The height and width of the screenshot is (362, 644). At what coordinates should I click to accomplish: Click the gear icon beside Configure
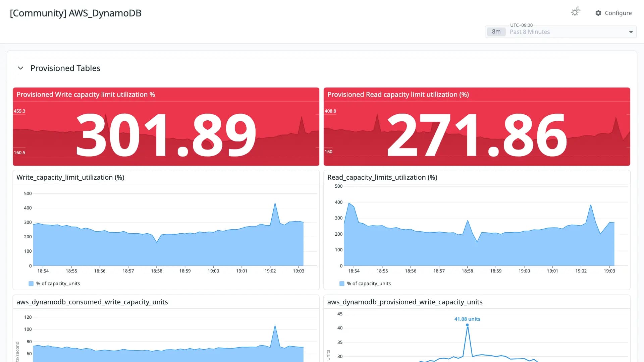(598, 13)
